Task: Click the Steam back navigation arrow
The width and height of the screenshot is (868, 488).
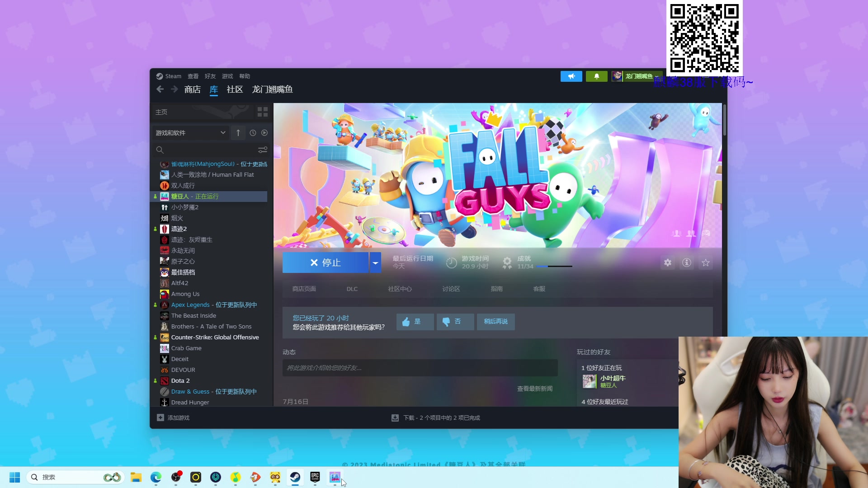Action: point(160,89)
